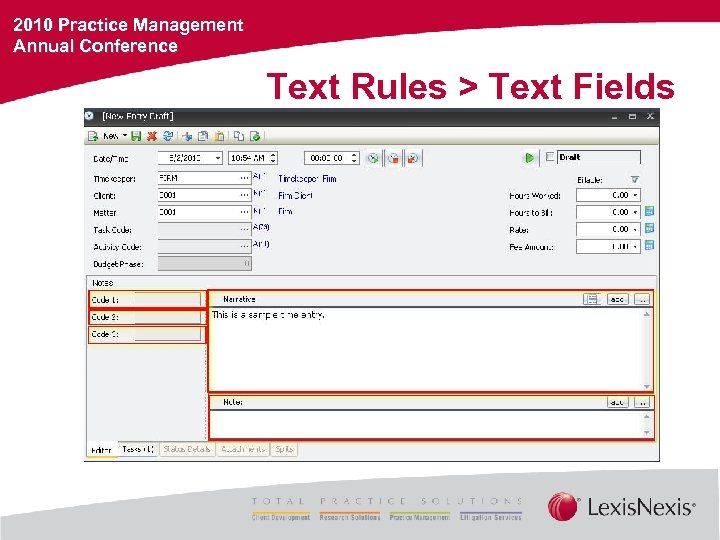The image size is (720, 540).
Task: Click the Narrative abc spell check button
Action: click(x=618, y=299)
